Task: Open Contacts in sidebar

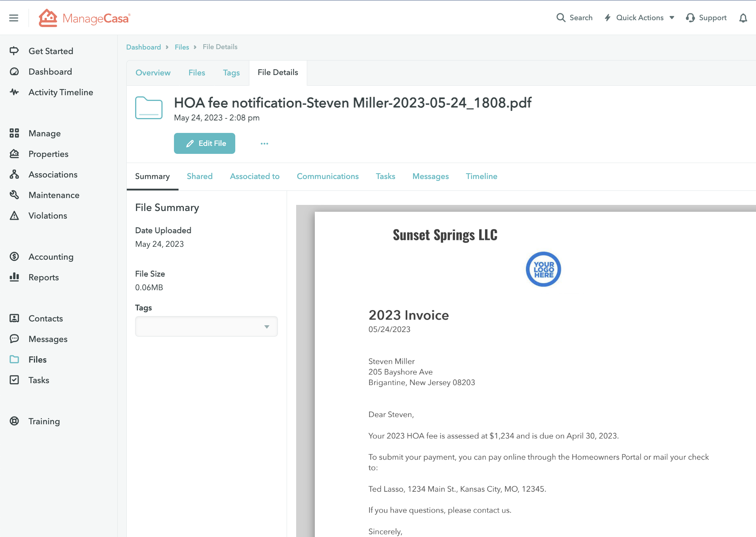Action: click(x=46, y=318)
